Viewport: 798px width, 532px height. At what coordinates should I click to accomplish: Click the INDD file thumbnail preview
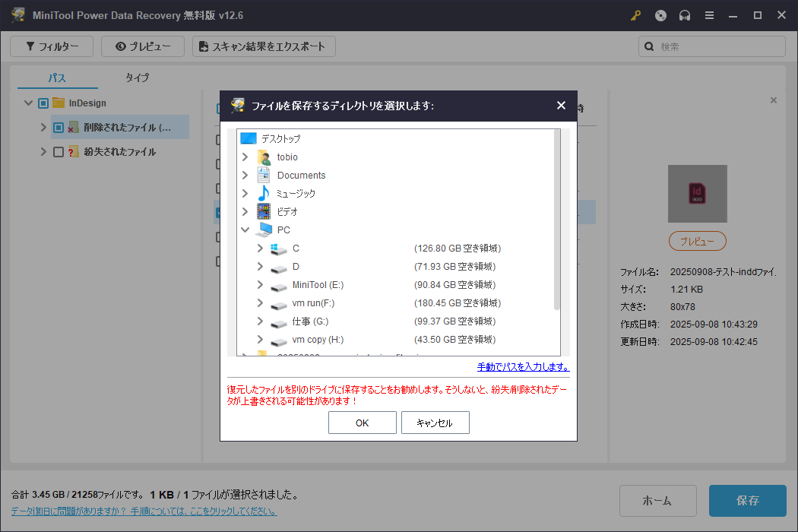(x=697, y=194)
